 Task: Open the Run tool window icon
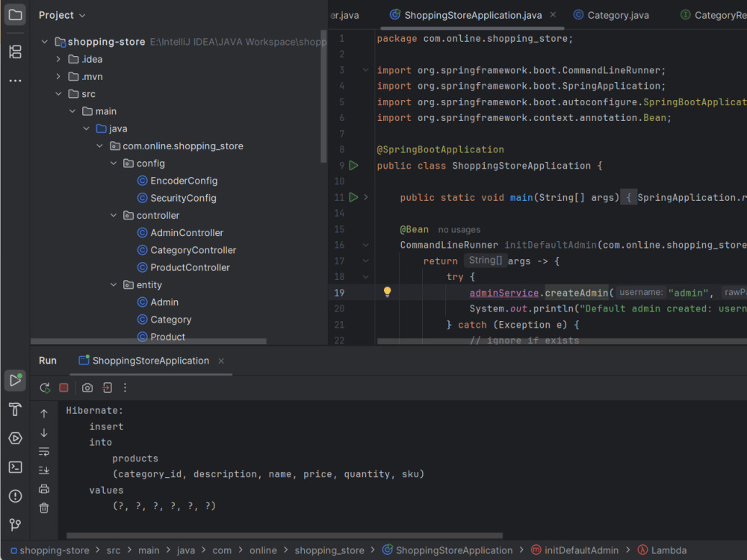coord(15,380)
